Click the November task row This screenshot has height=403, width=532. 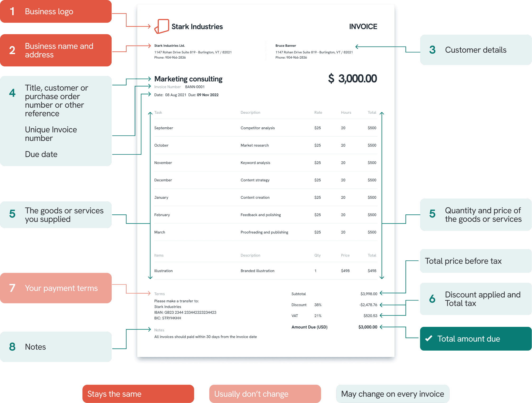(266, 163)
